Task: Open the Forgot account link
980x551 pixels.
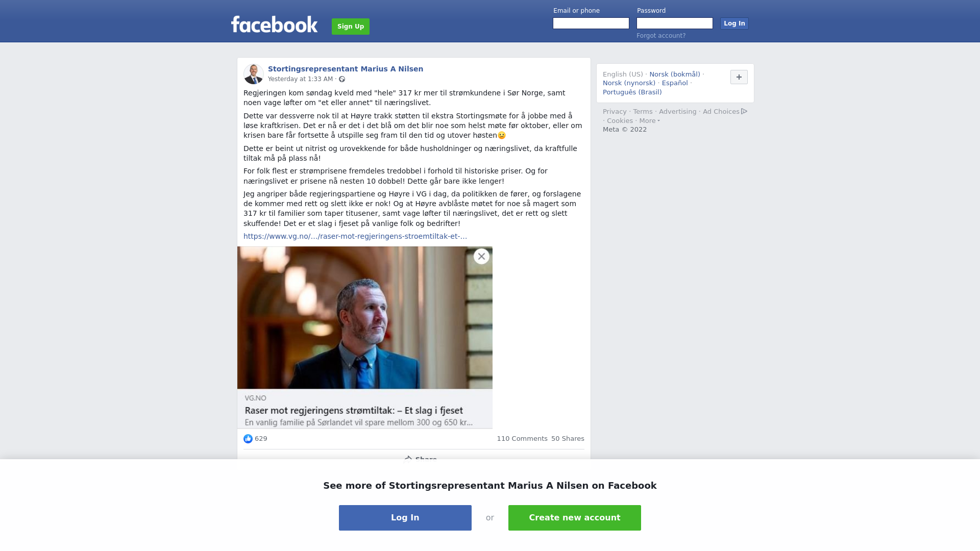Action: pos(661,36)
